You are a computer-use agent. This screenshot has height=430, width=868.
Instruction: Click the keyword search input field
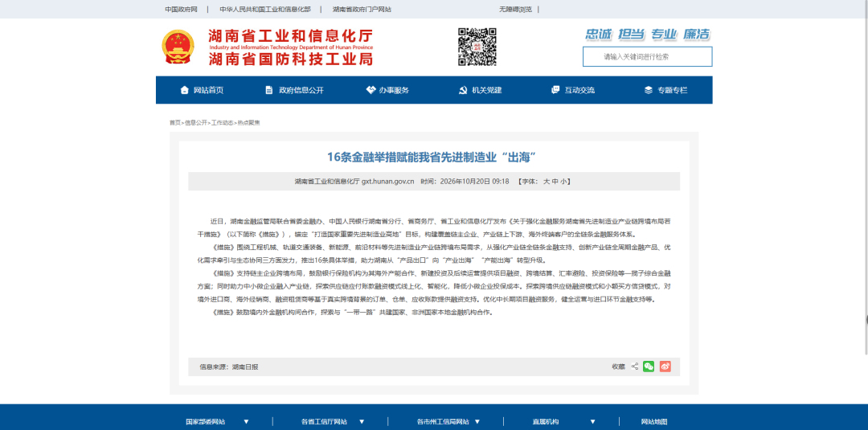coord(647,56)
